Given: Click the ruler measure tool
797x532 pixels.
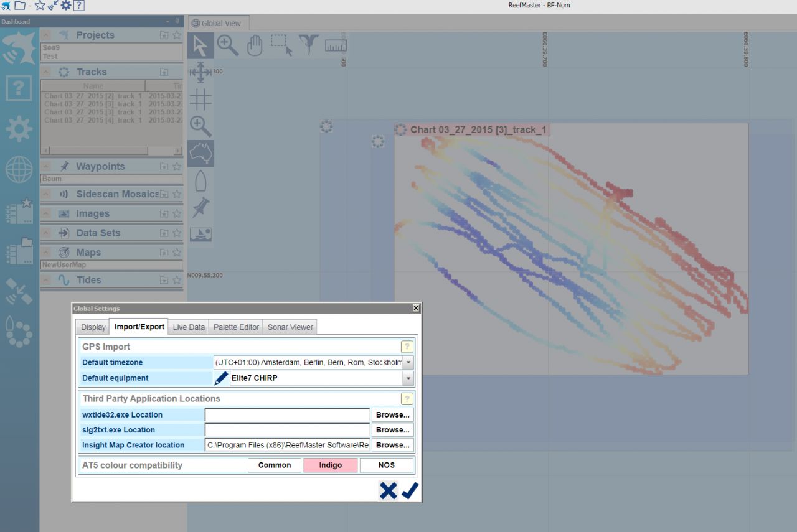Looking at the screenshot, I should pos(336,45).
